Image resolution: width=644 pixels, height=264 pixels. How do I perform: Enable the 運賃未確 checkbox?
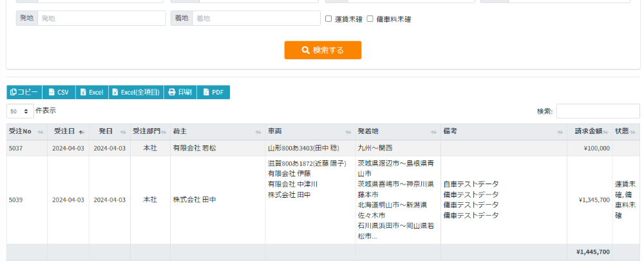[x=328, y=19]
